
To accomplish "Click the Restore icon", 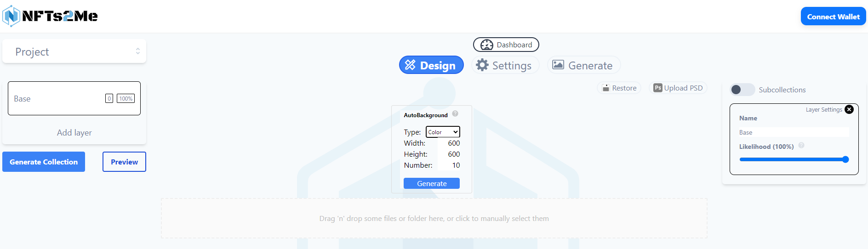I will click(606, 88).
